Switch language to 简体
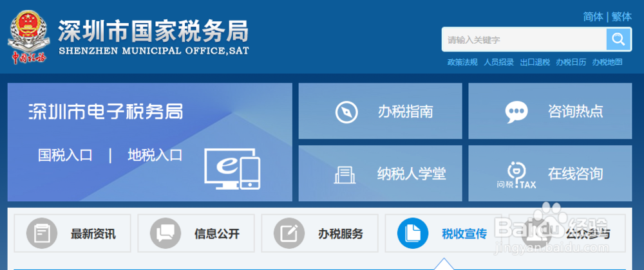 pyautogui.click(x=593, y=17)
